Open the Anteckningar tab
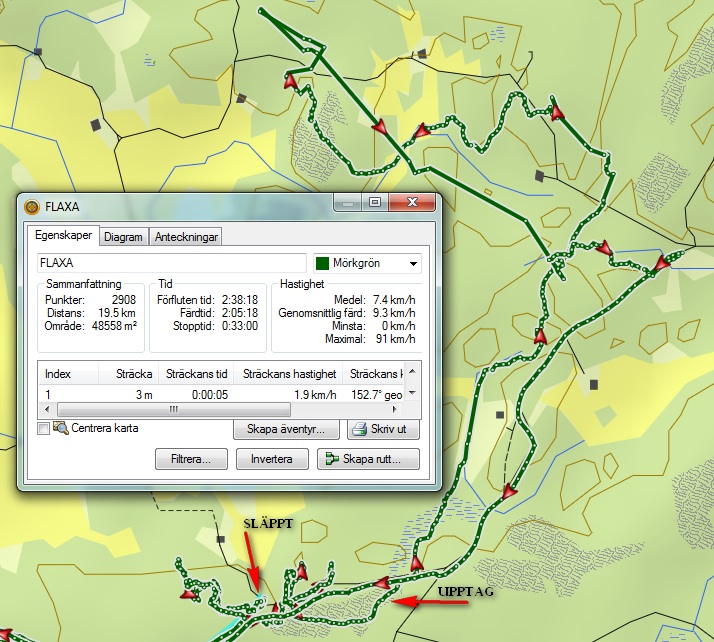The width and height of the screenshot is (714, 642). click(x=186, y=237)
